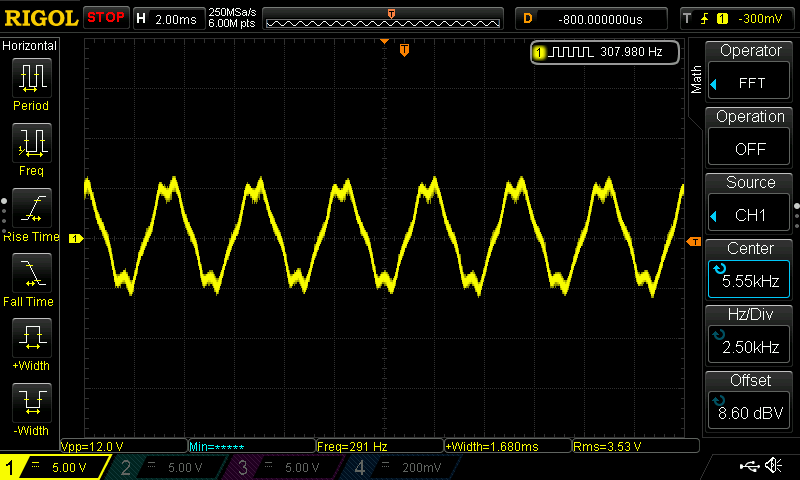Screen dimensions: 800x480
Task: Click the Hz/Div 2.50kHz button
Action: tap(751, 334)
